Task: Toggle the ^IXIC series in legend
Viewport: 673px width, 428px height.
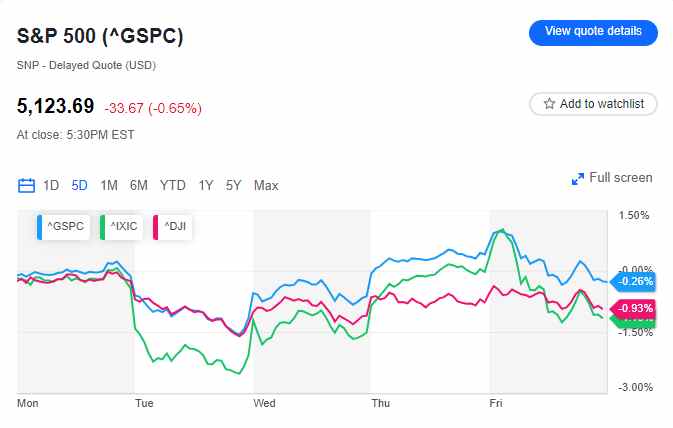Action: point(122,228)
